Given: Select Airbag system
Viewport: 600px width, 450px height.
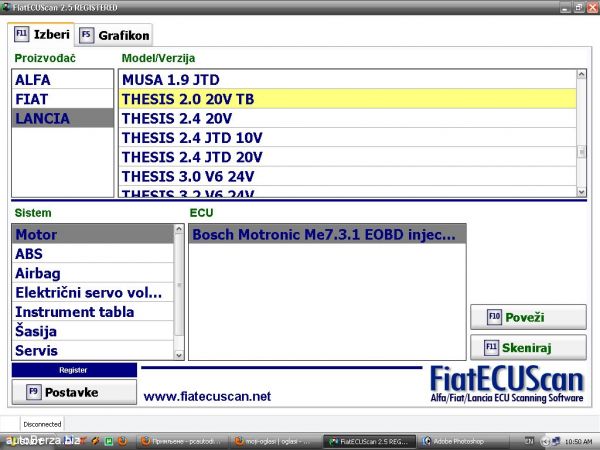Looking at the screenshot, I should 93,273.
